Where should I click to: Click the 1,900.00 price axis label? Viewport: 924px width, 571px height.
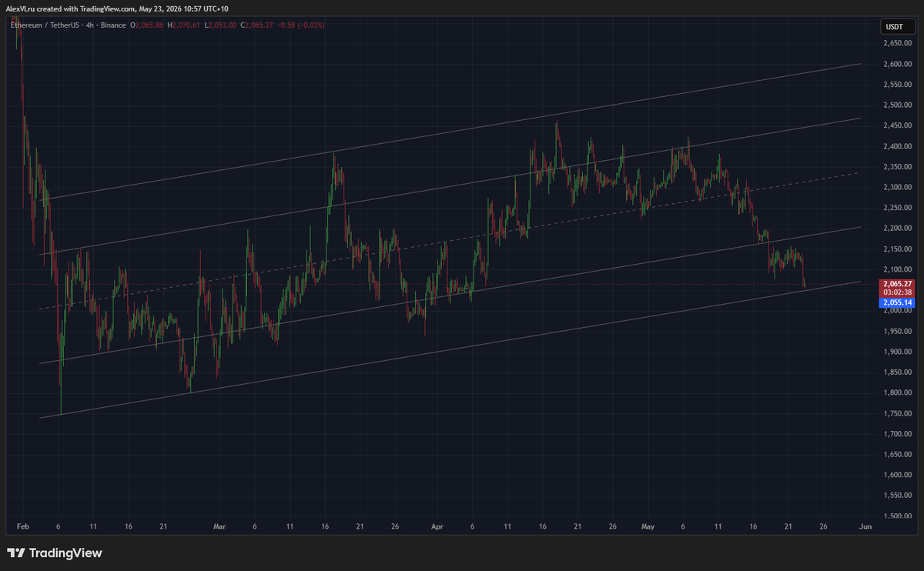[x=897, y=352]
